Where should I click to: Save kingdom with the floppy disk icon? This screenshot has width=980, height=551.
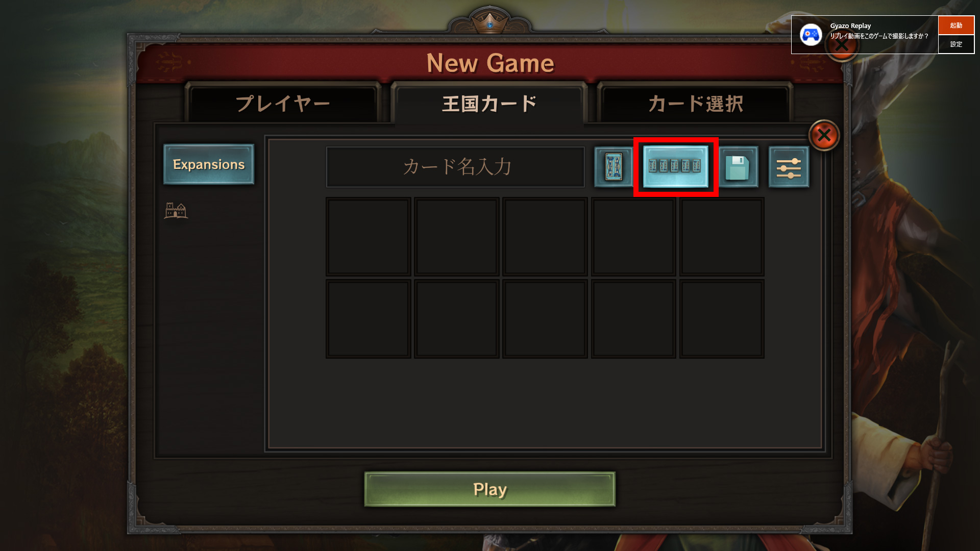pos(738,167)
